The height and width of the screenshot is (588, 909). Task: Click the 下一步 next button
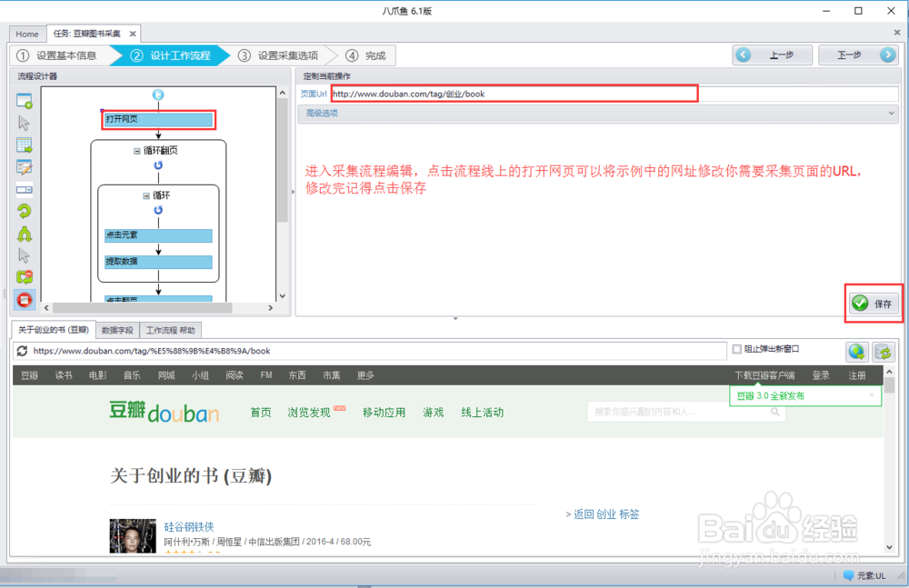tap(858, 55)
